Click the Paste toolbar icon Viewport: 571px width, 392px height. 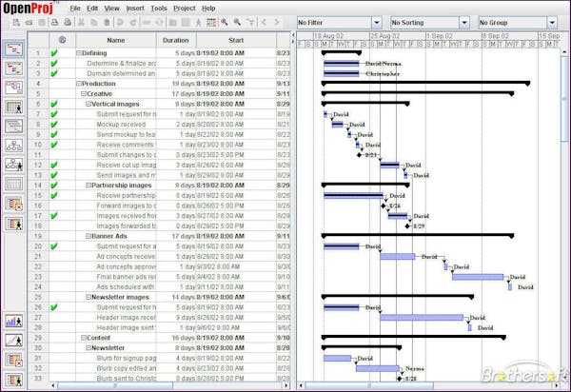(107, 23)
